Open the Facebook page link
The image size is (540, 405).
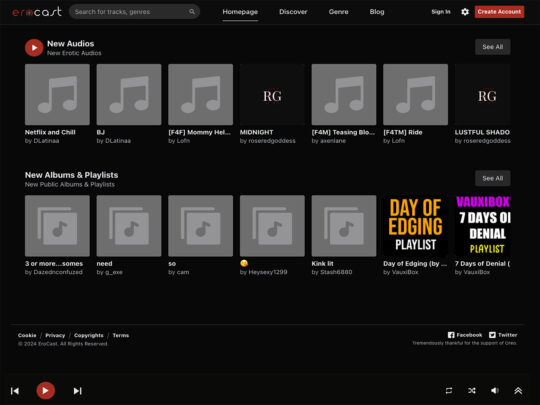[465, 335]
